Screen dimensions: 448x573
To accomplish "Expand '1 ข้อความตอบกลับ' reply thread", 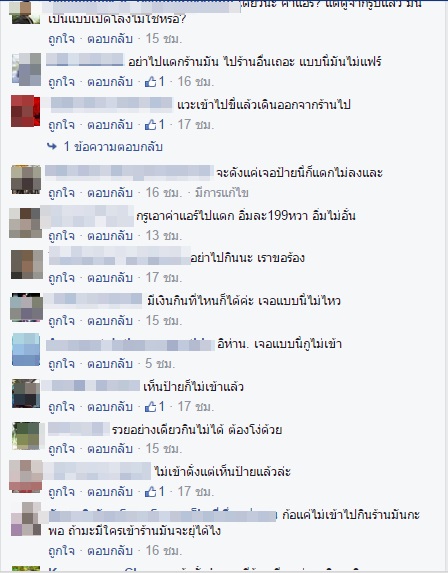I will click(113, 147).
